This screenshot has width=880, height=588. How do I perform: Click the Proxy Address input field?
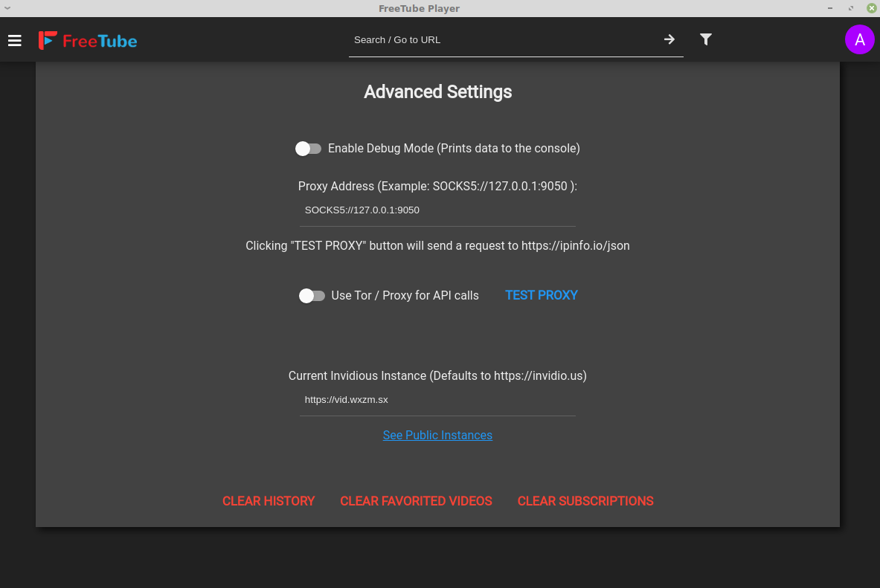point(437,210)
